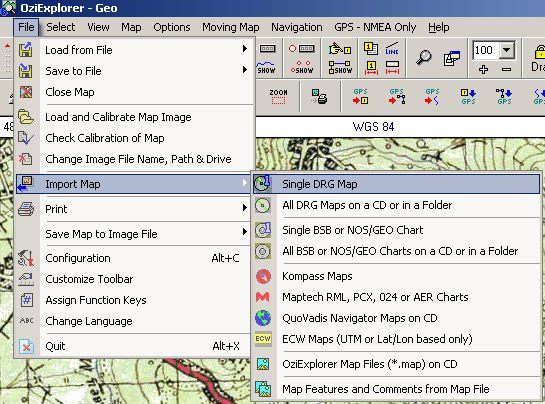Select Customize Toolbar entry
This screenshot has height=404, width=545.
pyautogui.click(x=134, y=279)
